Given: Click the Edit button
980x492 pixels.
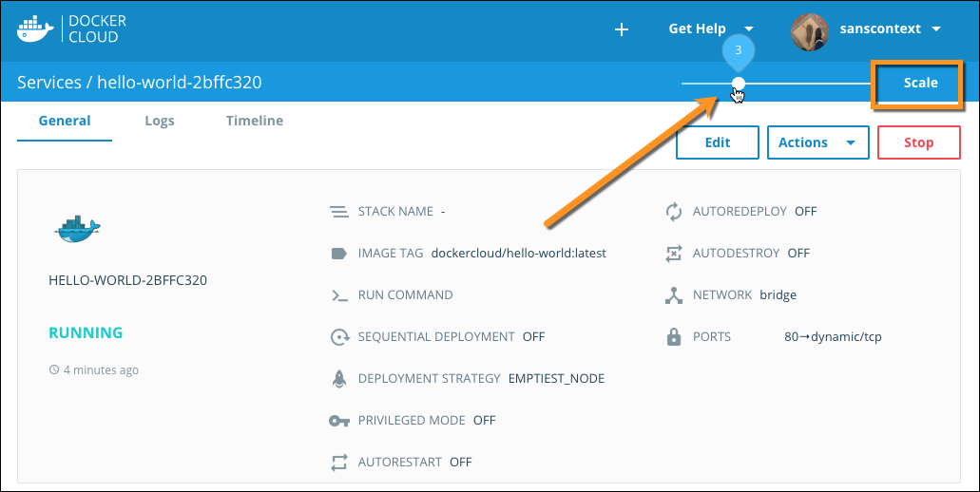Looking at the screenshot, I should [x=717, y=142].
